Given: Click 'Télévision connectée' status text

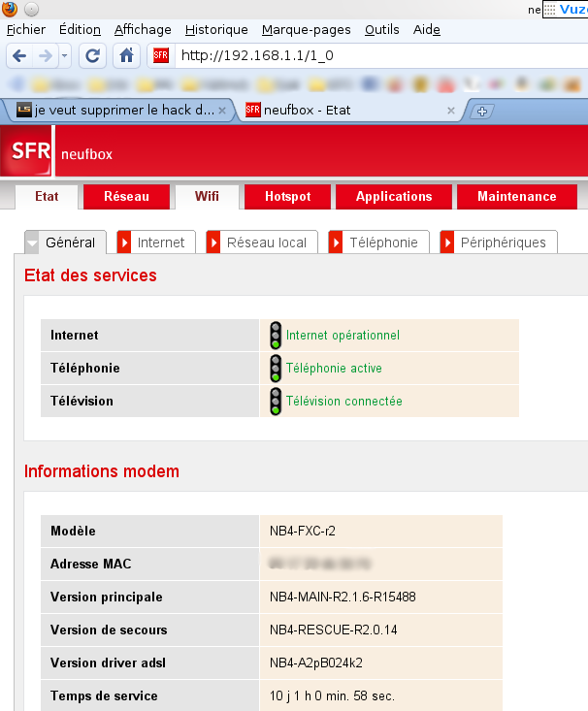Looking at the screenshot, I should (x=343, y=402).
